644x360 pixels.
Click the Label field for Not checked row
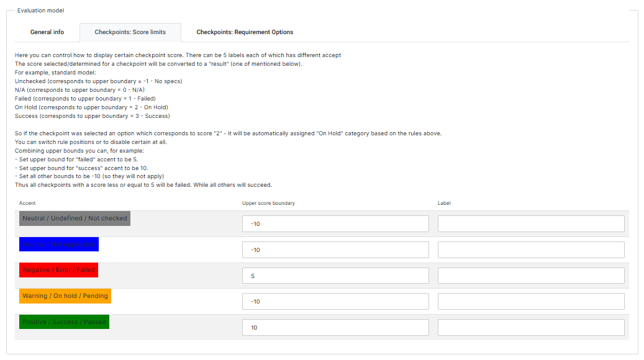531,224
